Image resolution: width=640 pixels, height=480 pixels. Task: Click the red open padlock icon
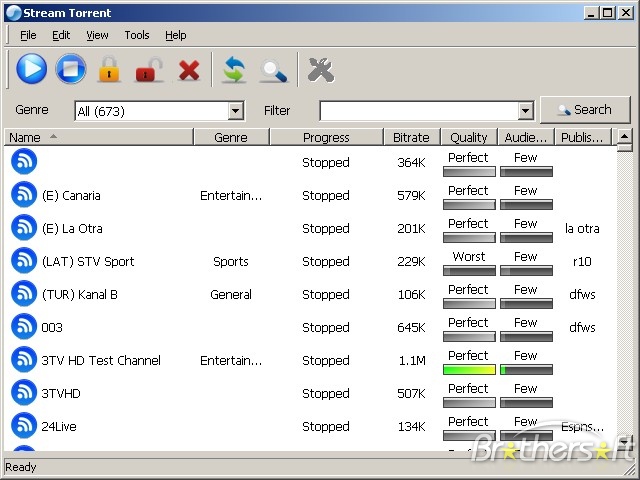pos(149,70)
